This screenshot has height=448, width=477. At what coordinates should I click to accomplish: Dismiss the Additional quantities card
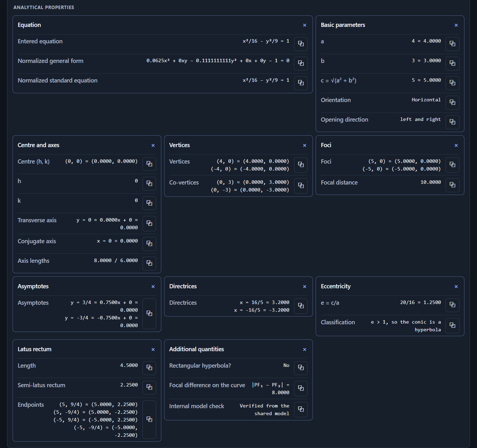[x=304, y=349]
